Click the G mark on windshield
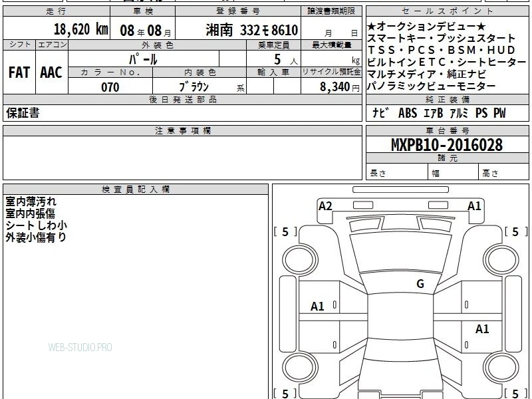Screen dimensions: 532x399 pyautogui.click(x=420, y=283)
